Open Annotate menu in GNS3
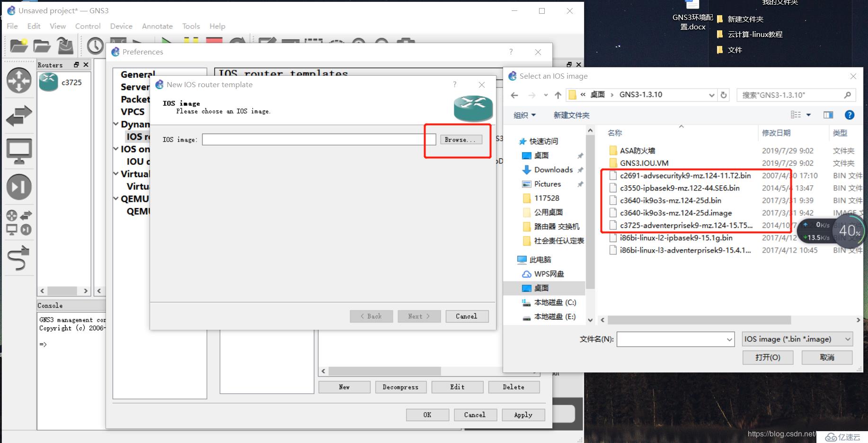Viewport: 868px width, 443px height. (x=157, y=26)
